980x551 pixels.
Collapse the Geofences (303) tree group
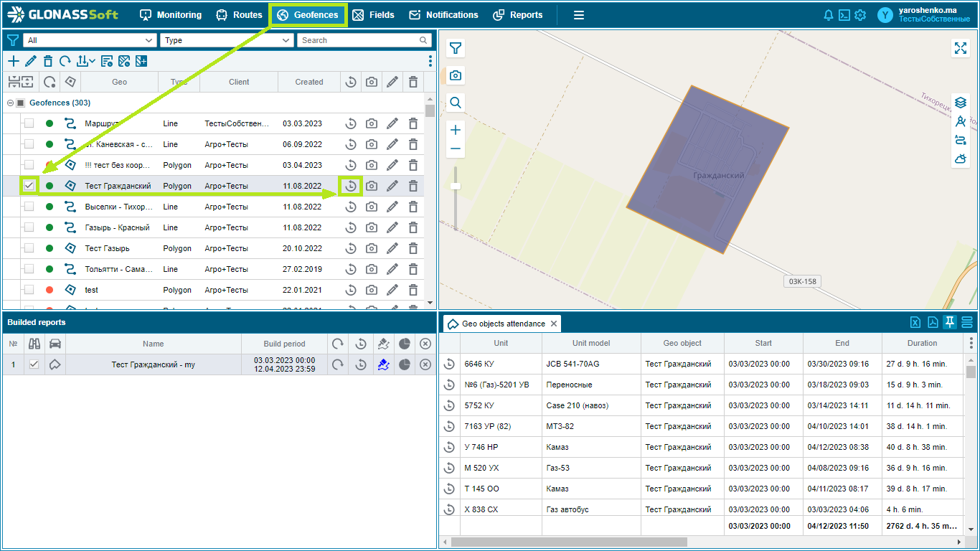[10, 103]
